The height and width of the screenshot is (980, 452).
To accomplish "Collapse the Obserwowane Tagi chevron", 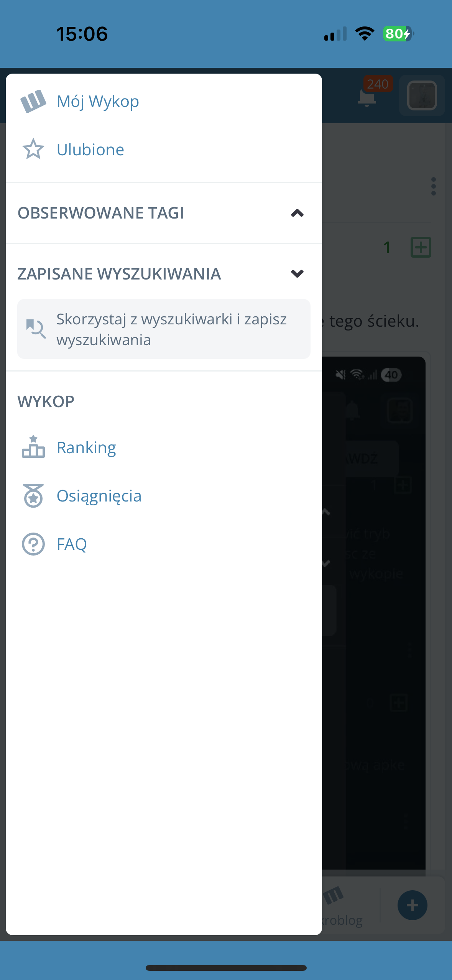I will tap(297, 213).
